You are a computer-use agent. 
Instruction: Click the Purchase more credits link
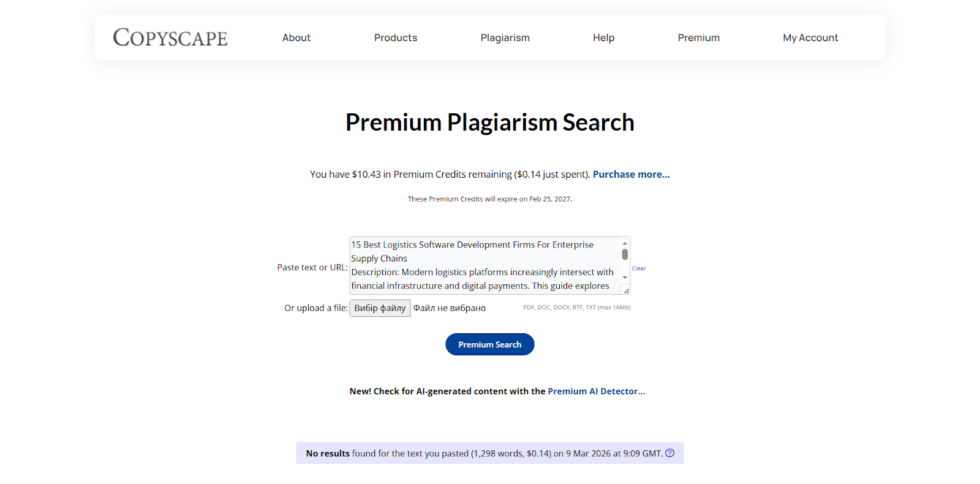coord(631,175)
